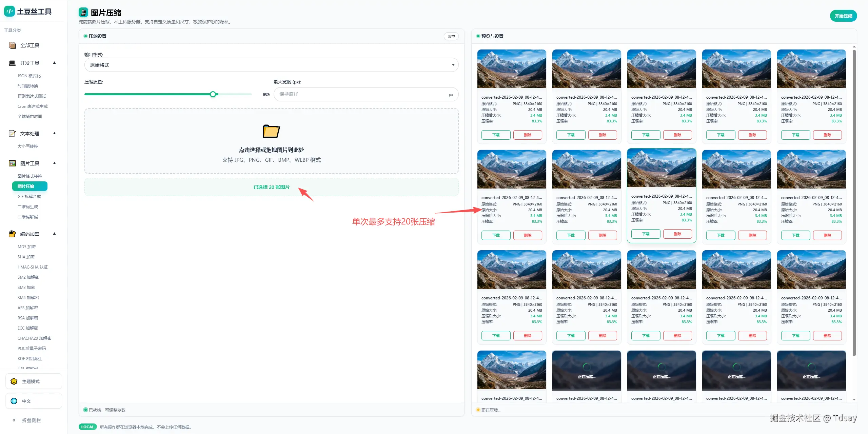Open 图片格式转换 in sidebar
The width and height of the screenshot is (868, 434).
point(30,176)
